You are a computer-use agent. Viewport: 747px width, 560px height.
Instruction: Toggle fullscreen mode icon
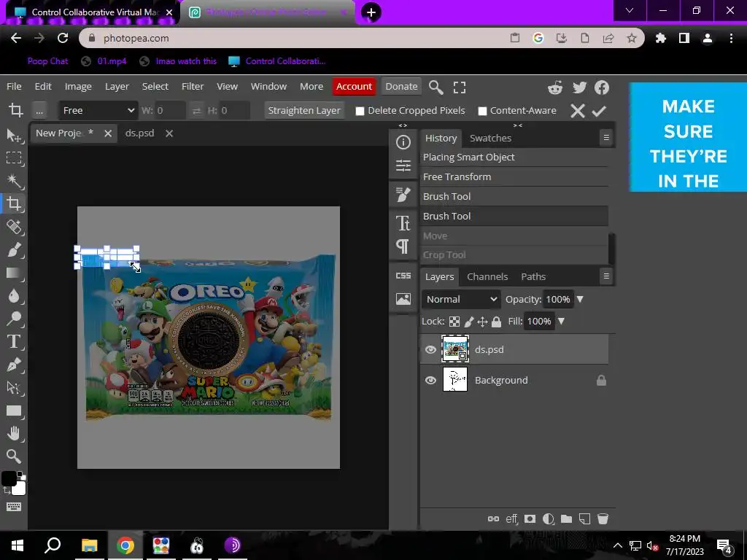click(460, 87)
